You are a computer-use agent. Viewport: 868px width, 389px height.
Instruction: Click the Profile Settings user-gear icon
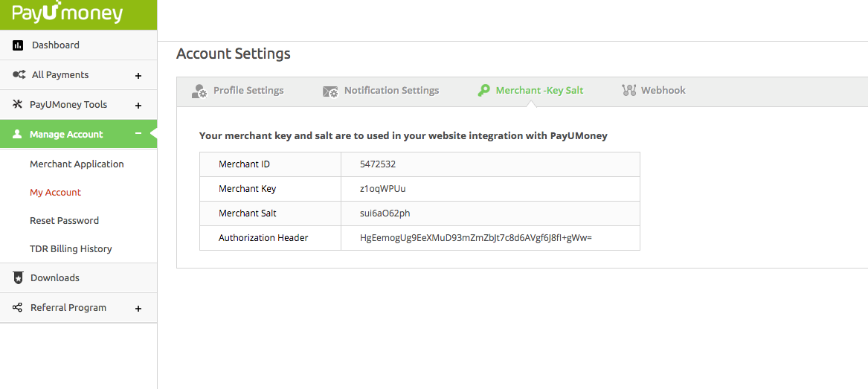tap(199, 91)
